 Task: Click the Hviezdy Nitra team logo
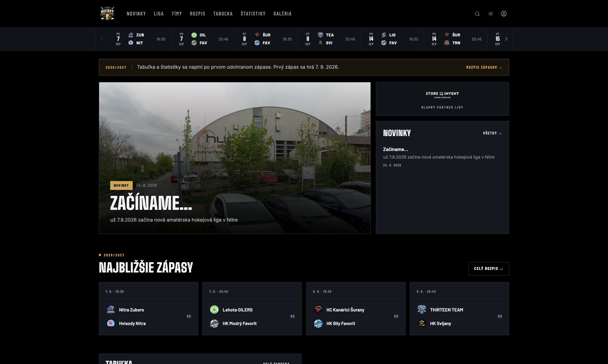(x=111, y=323)
